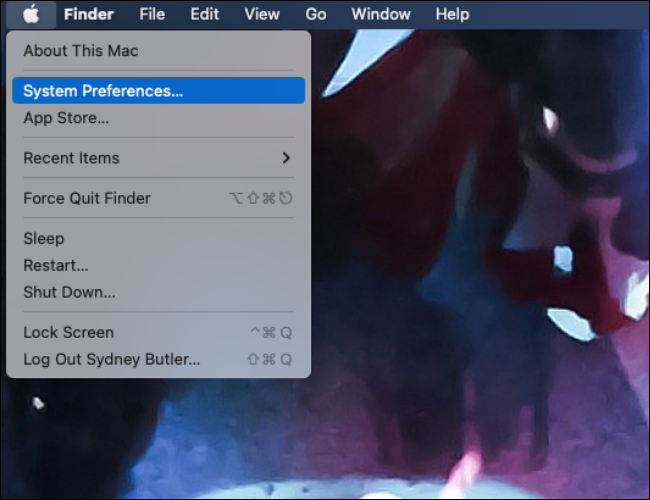The image size is (650, 500).
Task: Choose Shut Down… option
Action: coord(158,292)
